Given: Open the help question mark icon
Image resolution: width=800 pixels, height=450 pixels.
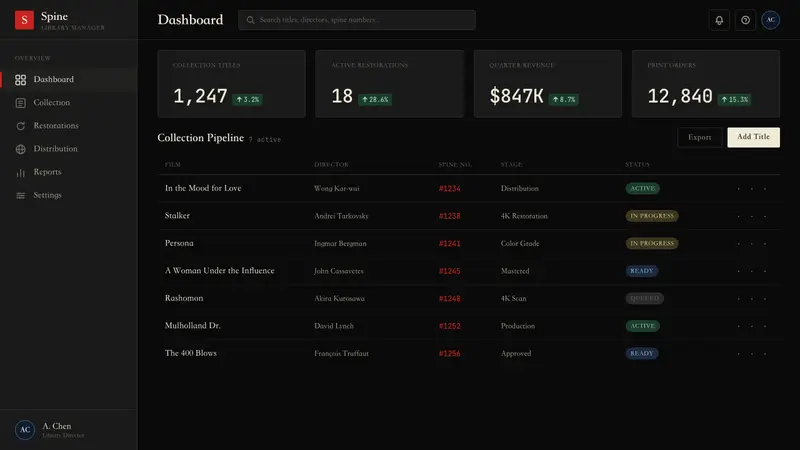Looking at the screenshot, I should click(x=745, y=20).
